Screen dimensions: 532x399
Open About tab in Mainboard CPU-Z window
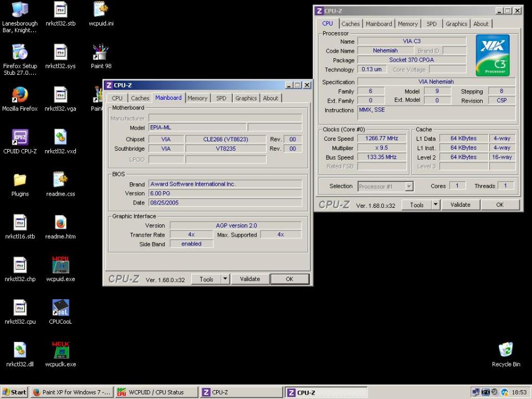click(x=270, y=98)
